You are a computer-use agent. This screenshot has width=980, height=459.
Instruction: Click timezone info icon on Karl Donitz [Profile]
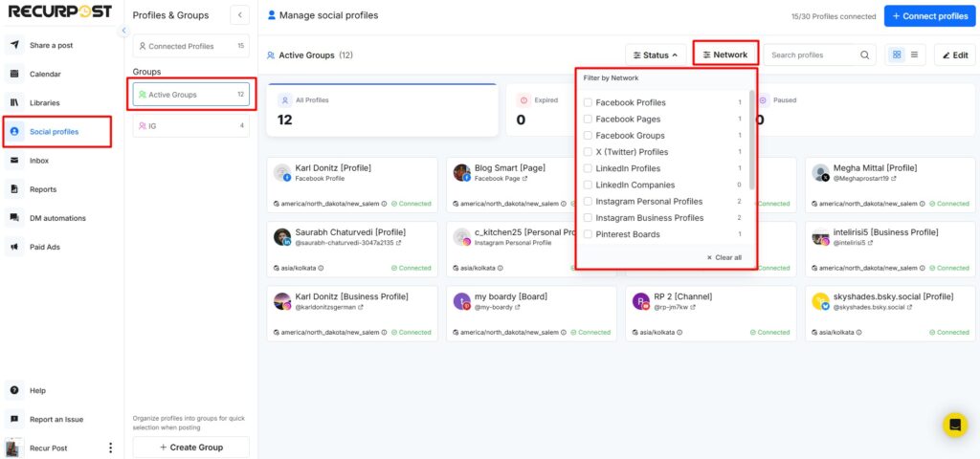click(x=384, y=204)
